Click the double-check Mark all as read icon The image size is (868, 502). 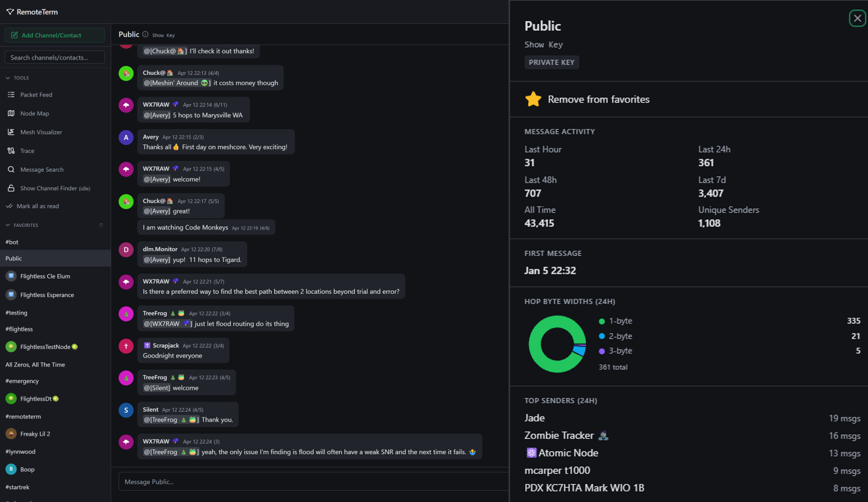9,206
